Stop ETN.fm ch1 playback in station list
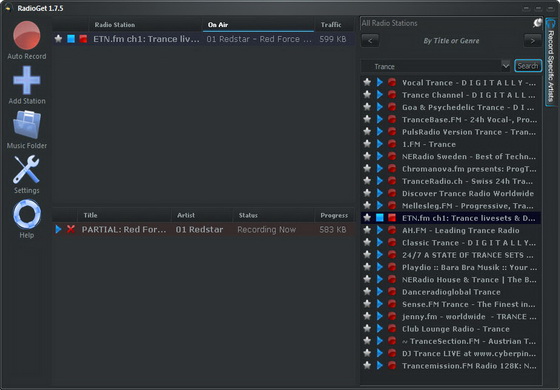This screenshot has width=560, height=390. point(380,218)
